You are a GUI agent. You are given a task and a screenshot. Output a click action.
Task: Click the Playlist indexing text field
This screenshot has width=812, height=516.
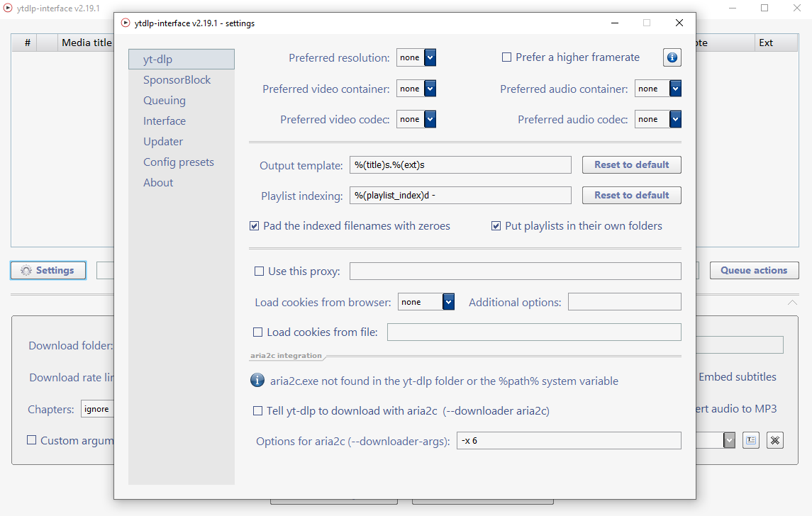coord(460,195)
